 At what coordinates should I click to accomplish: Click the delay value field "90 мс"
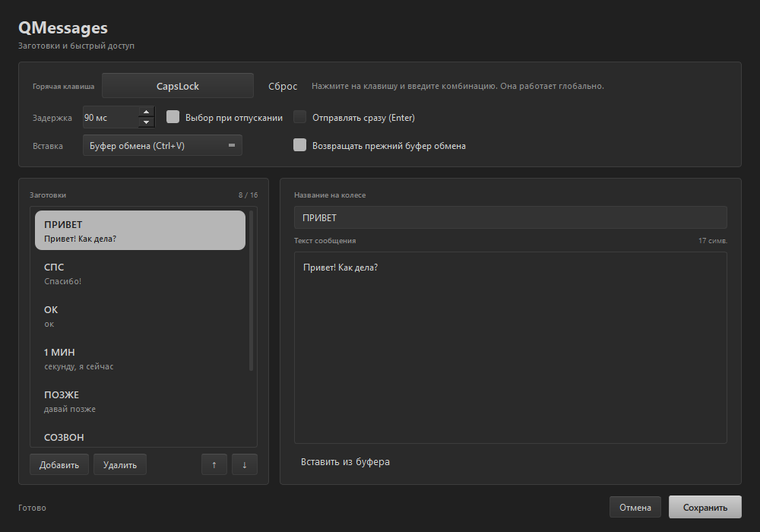pos(110,117)
